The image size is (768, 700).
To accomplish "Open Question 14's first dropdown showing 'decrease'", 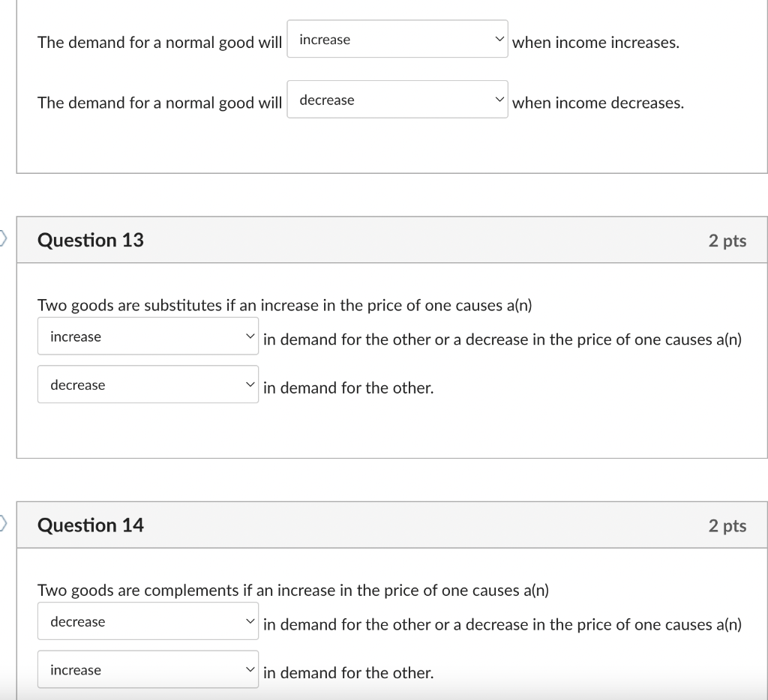I will [x=148, y=621].
